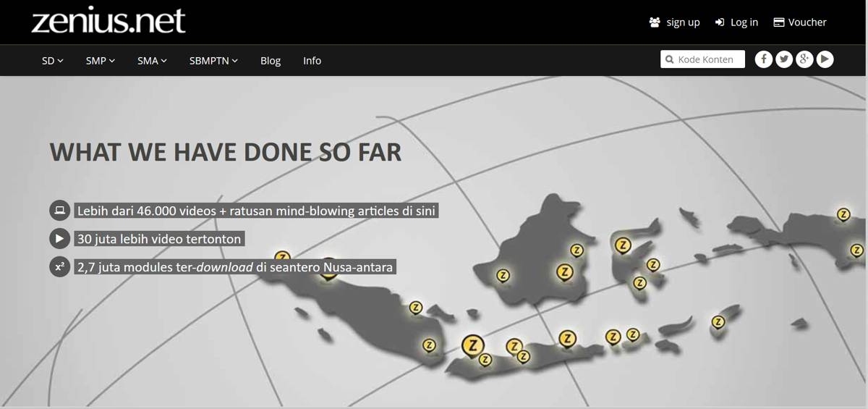The height and width of the screenshot is (409, 868).
Task: Click the 2,7 juta modules text
Action: point(236,267)
